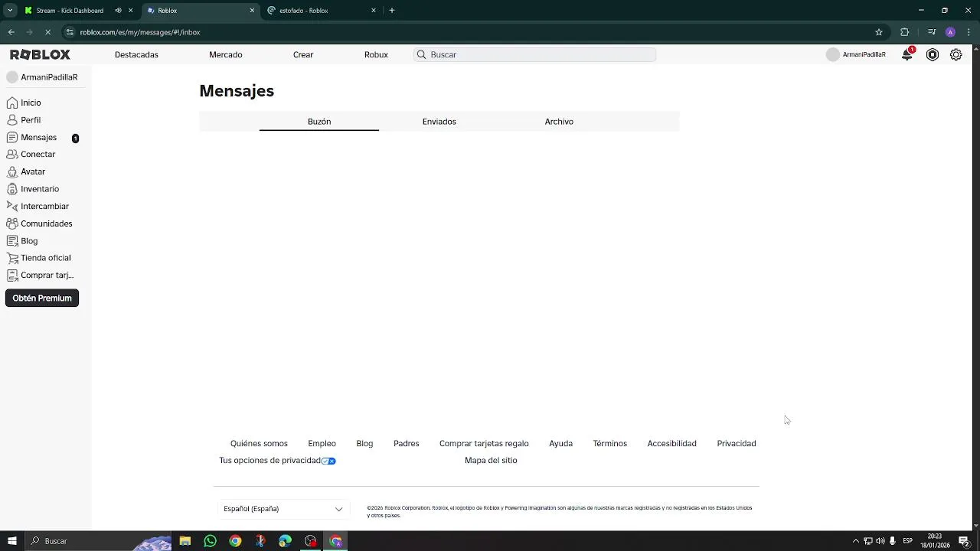Image resolution: width=980 pixels, height=551 pixels.
Task: Click the Roblox logo
Action: [40, 54]
